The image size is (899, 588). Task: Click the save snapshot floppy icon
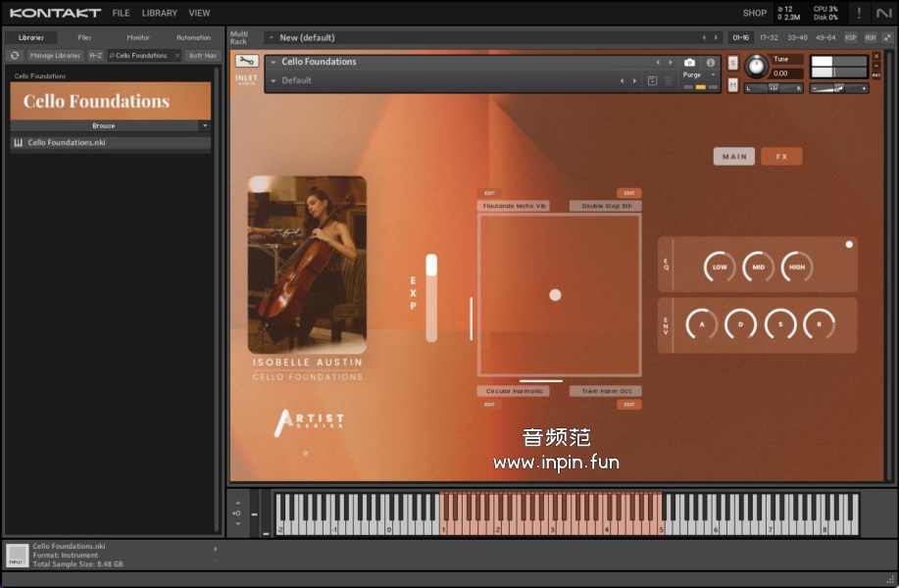(652, 80)
